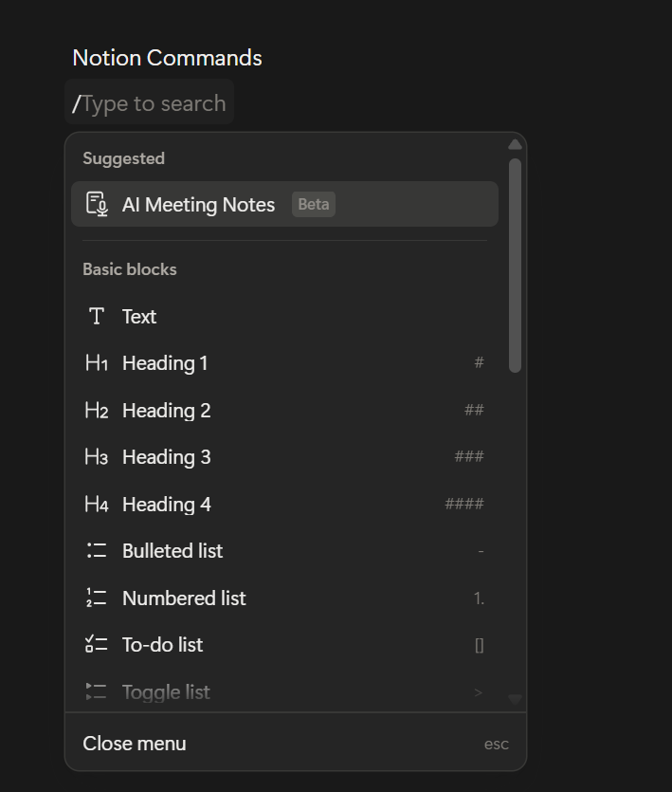Pick the Bulleted list menu entry
The height and width of the screenshot is (792, 672).
(173, 551)
